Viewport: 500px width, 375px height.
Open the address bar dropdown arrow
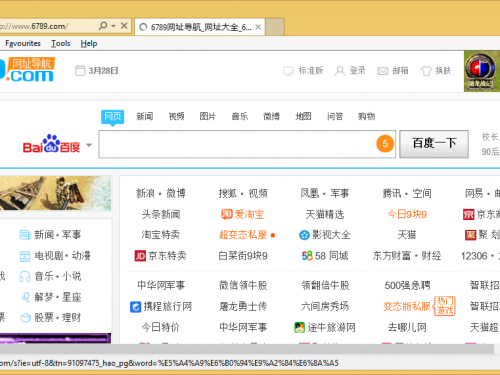click(113, 26)
